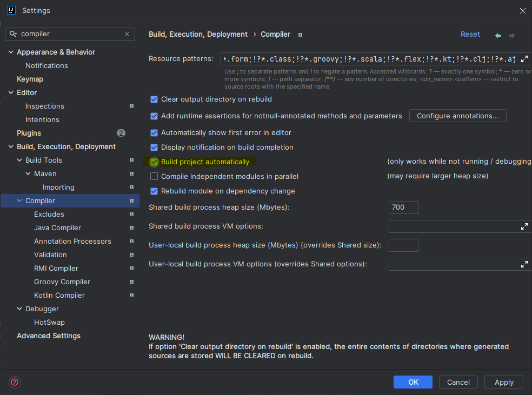Viewport: 532px width, 395px height.
Task: Enable Compile independent modules in parallel
Action: 154,176
